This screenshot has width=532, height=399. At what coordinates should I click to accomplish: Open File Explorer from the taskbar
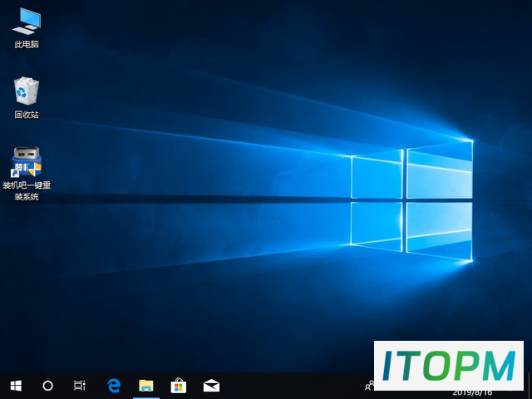pyautogui.click(x=146, y=386)
